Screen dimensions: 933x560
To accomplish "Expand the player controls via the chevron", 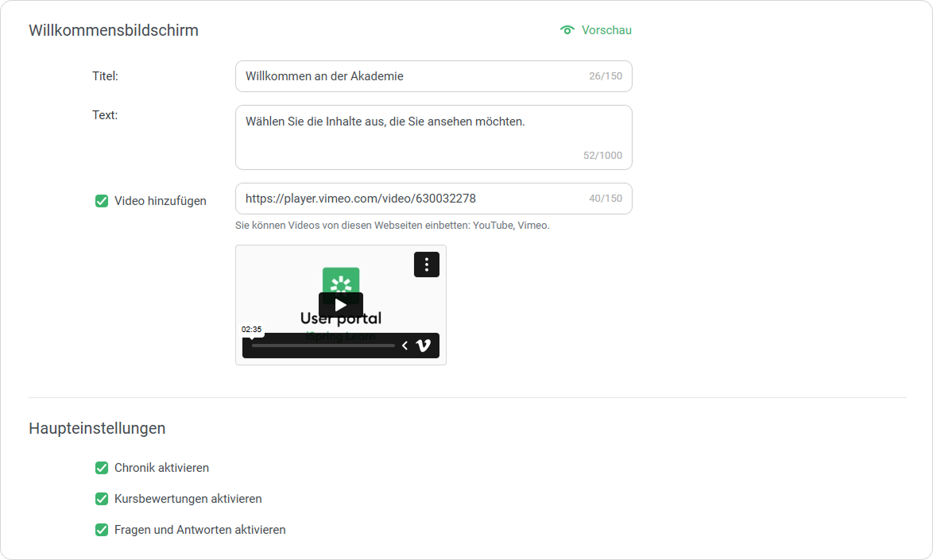I will click(405, 346).
